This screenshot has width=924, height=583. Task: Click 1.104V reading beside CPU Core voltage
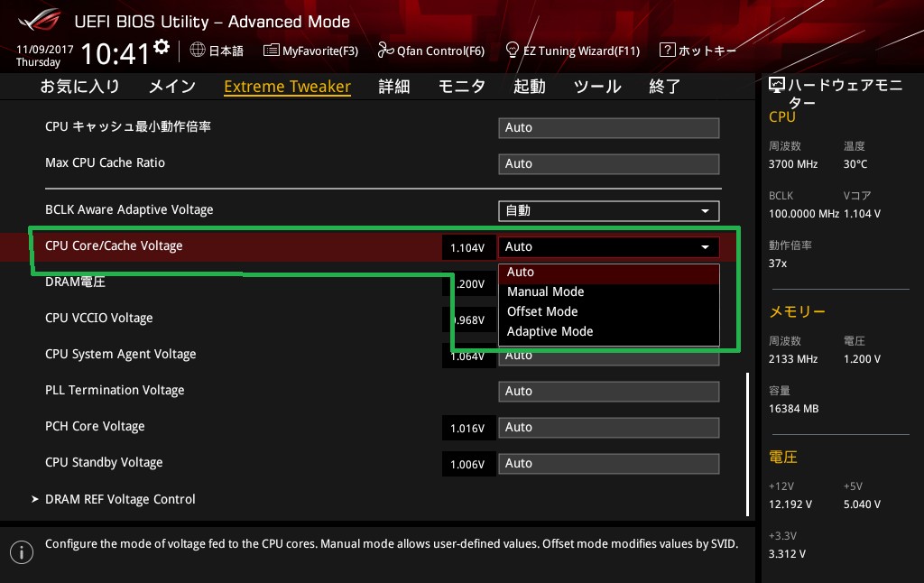(468, 247)
